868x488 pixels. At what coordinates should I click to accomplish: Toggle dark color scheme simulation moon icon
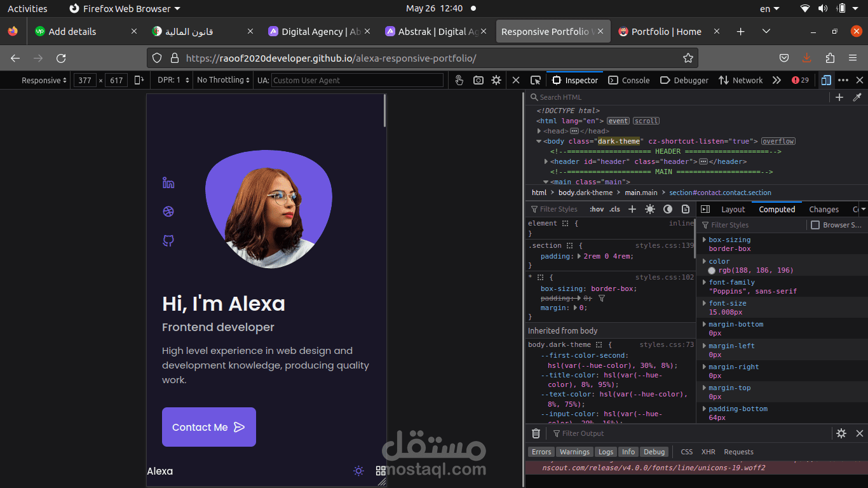point(668,209)
